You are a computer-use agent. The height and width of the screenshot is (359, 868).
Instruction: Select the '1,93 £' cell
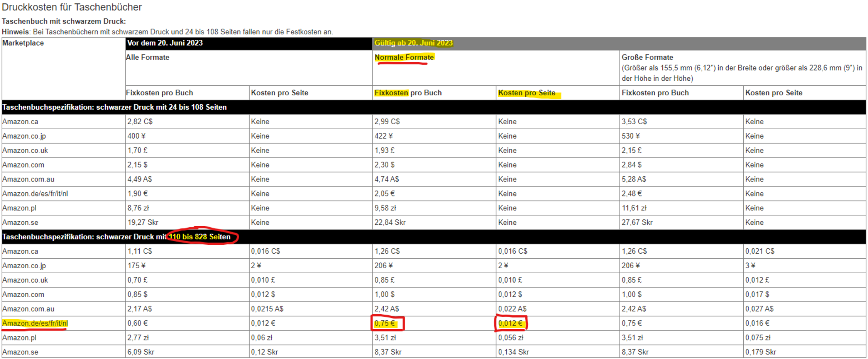click(x=434, y=150)
